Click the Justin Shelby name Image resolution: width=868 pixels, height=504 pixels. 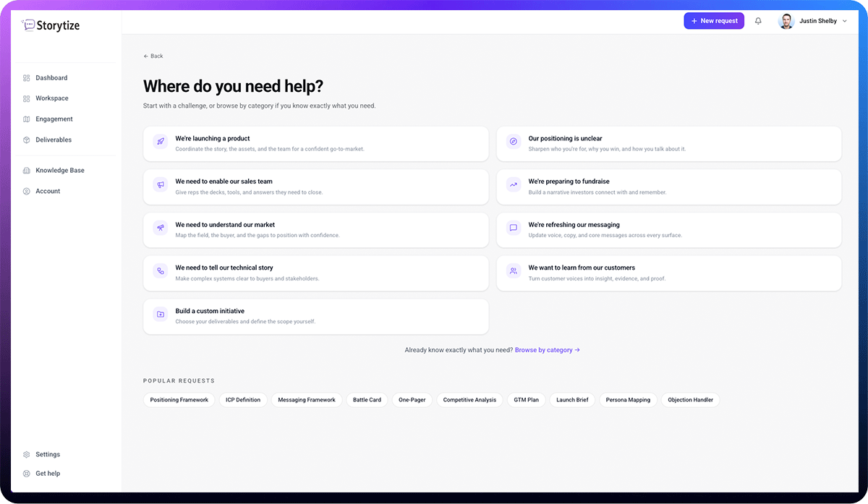(818, 21)
